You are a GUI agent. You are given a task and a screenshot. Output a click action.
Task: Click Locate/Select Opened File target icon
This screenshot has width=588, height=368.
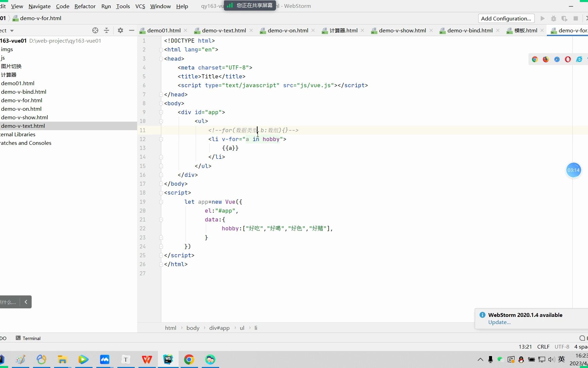pyautogui.click(x=95, y=30)
